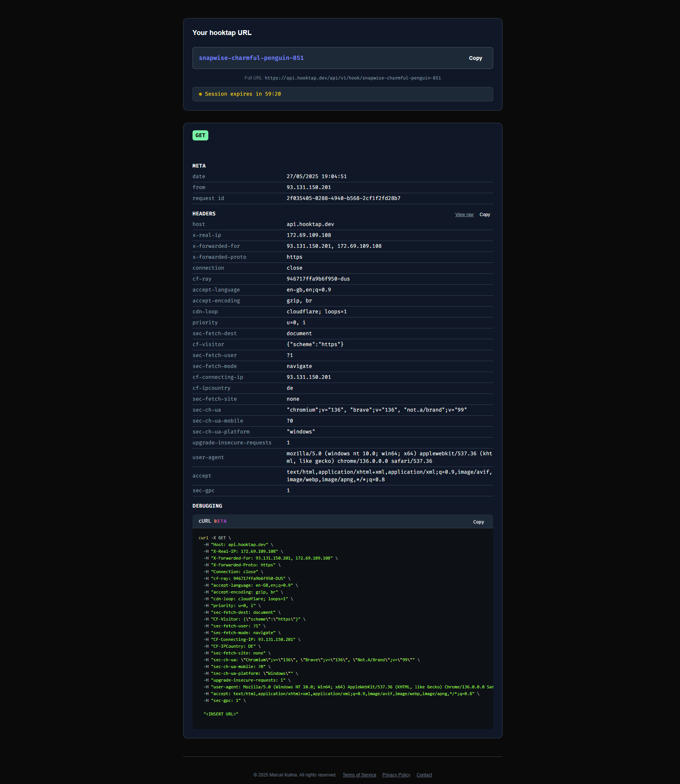Viewport: 680px width, 784px height.
Task: Select the accept text/html value in headers table
Action: point(389,476)
